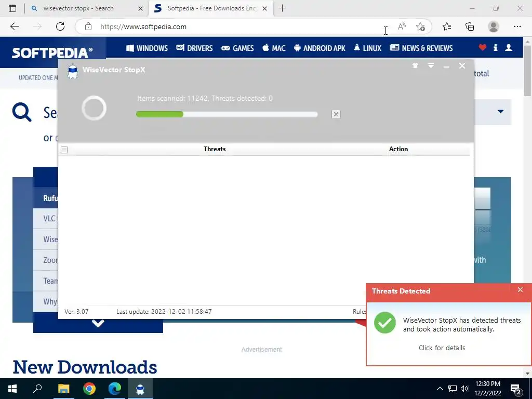Click the user account icon on Softpedia
Screen dimensions: 532x399
509,47
